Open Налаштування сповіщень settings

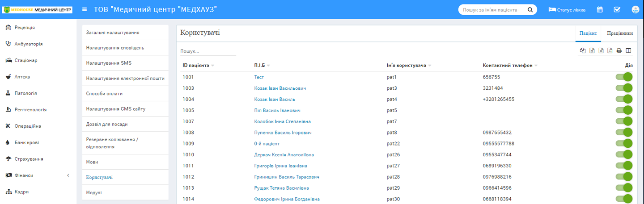tap(125, 48)
